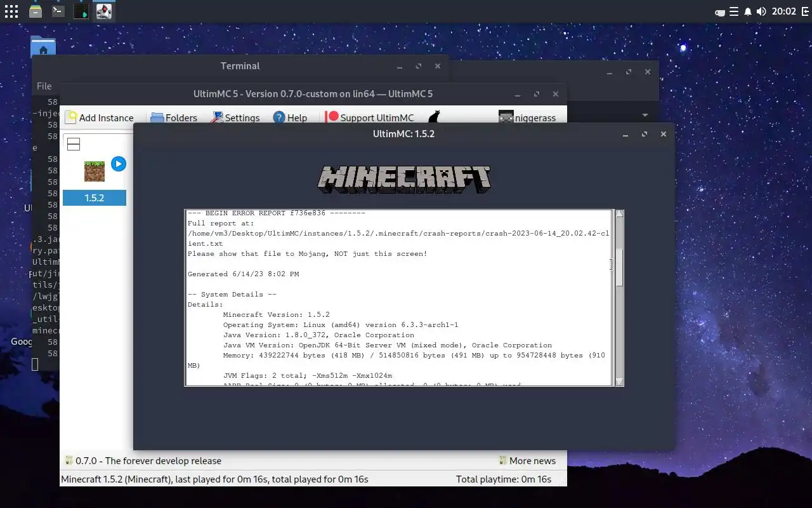
Task: Click crash report scrollbar down arrow
Action: (619, 382)
